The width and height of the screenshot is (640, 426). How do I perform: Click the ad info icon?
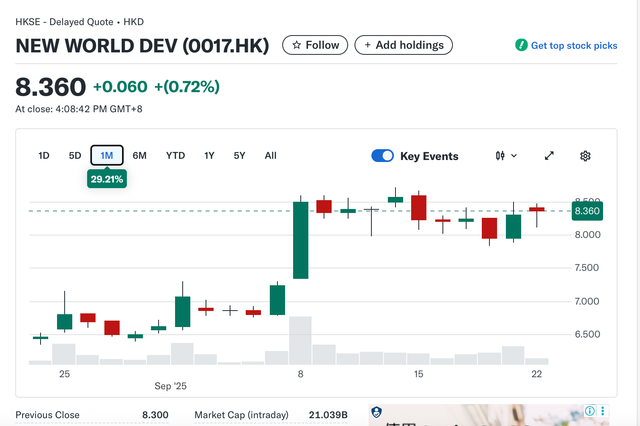589,410
